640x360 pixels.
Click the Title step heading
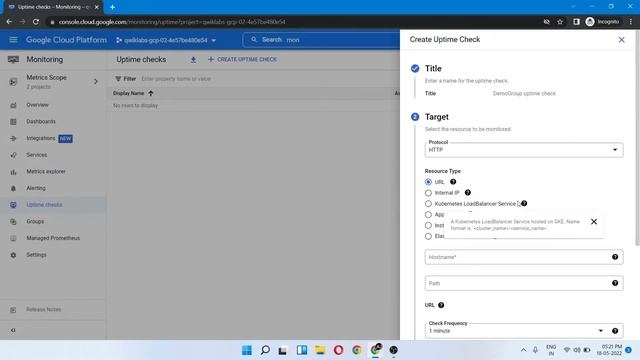click(433, 69)
